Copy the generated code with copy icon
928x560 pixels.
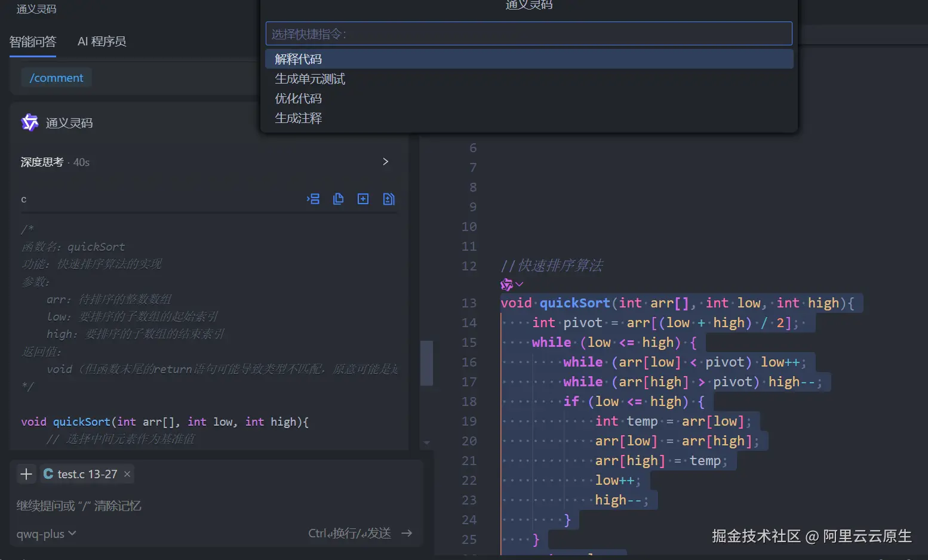338,199
